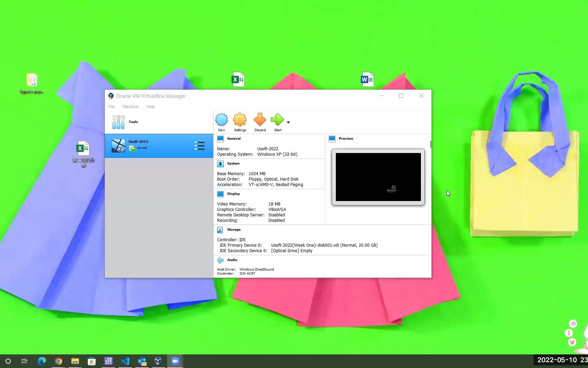This screenshot has height=368, width=588.
Task: Click the Discard saved state icon
Action: tap(260, 120)
